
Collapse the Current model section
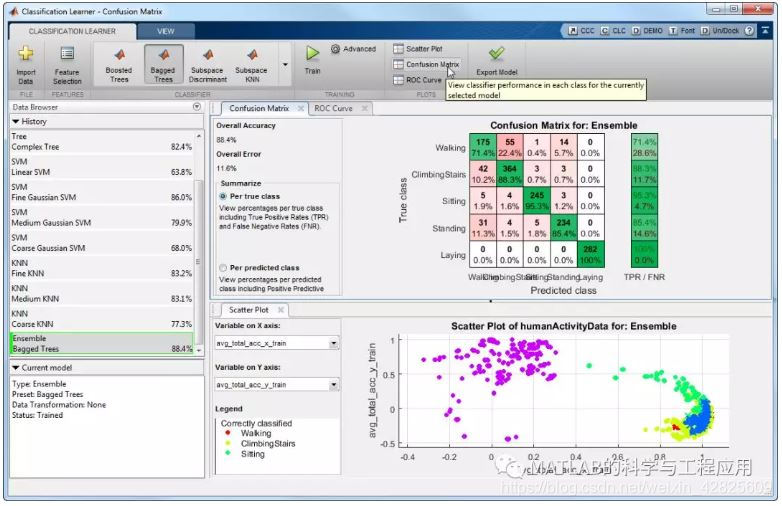coord(16,367)
